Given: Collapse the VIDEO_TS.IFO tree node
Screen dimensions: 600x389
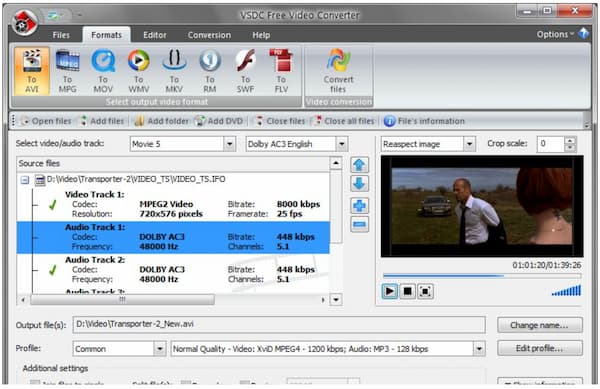Looking at the screenshot, I should [25, 180].
